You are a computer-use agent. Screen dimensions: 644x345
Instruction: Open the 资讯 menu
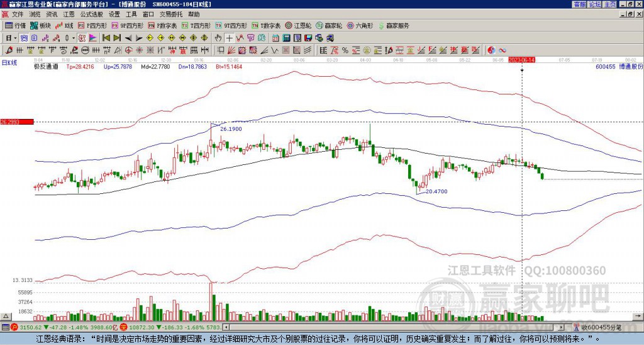click(52, 14)
